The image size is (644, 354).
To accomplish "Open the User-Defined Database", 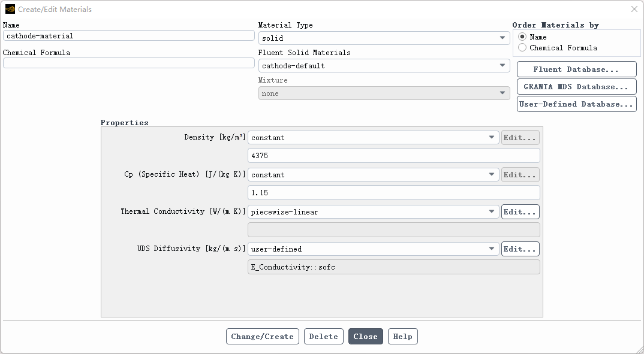I will tap(576, 104).
